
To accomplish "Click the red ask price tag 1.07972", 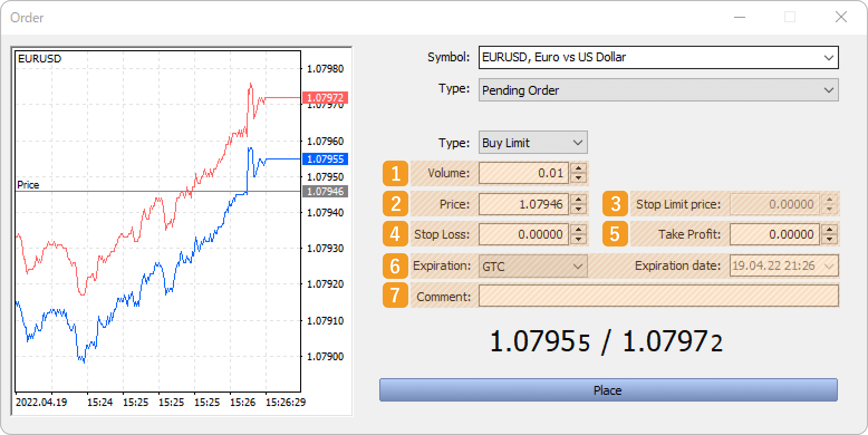I will (325, 98).
